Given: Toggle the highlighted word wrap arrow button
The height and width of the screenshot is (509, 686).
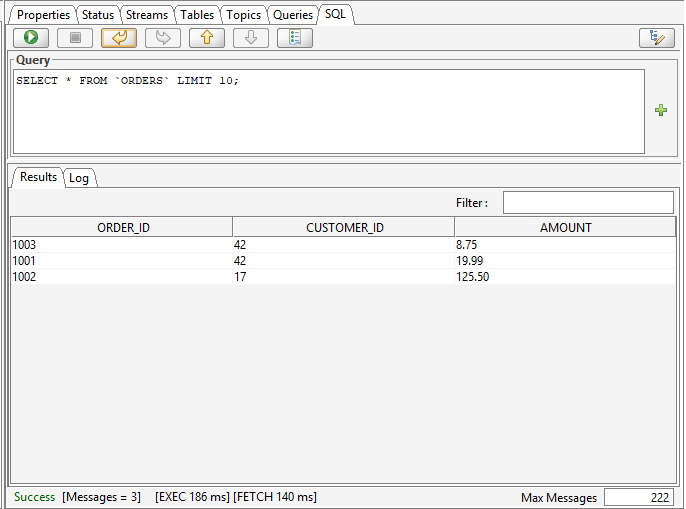Looking at the screenshot, I should 119,38.
